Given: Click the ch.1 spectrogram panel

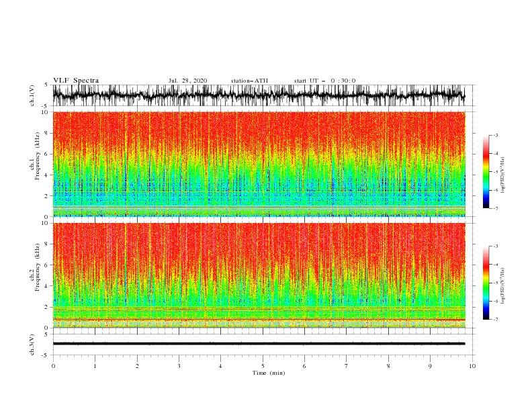Looking at the screenshot, I should [259, 164].
